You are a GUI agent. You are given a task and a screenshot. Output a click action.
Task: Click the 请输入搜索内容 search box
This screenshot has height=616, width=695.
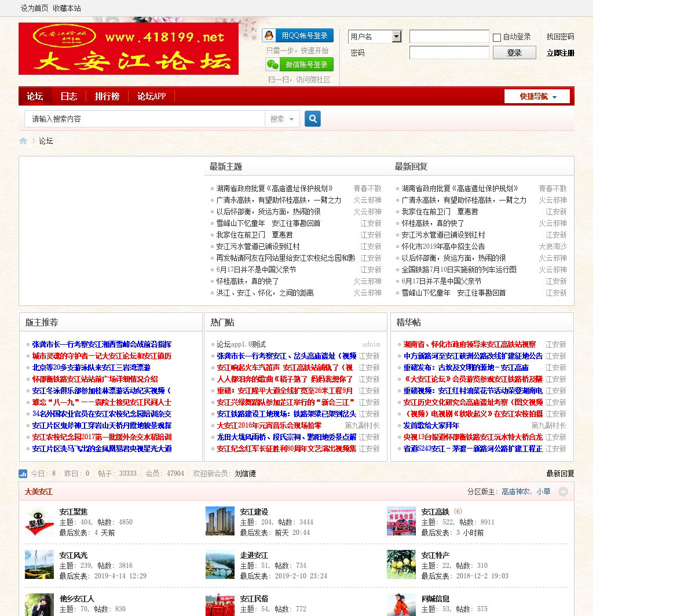point(145,119)
